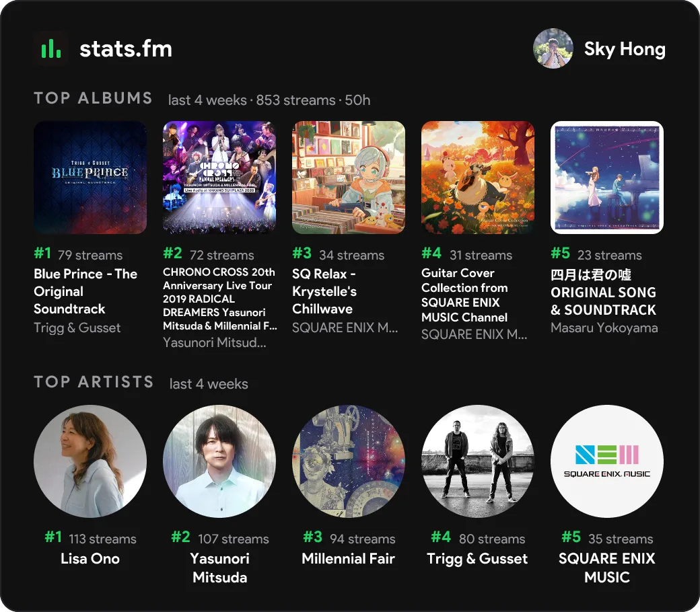Click the '113 streams' count
The width and height of the screenshot is (700, 612).
[x=103, y=539]
